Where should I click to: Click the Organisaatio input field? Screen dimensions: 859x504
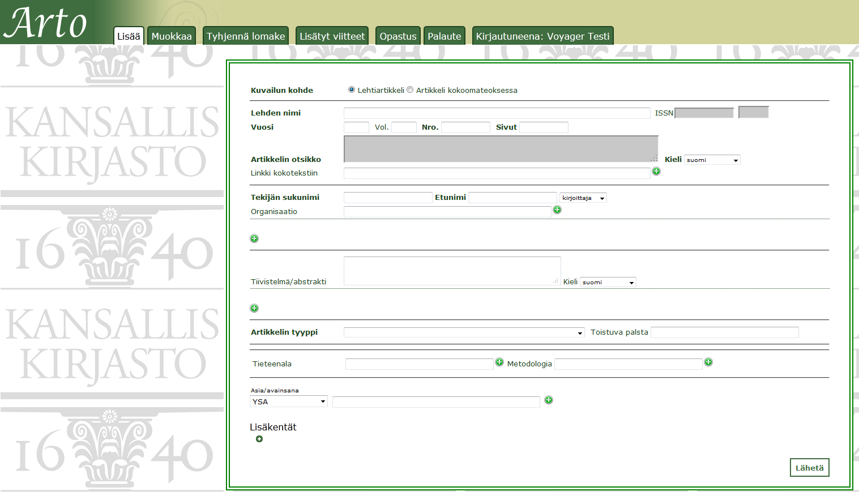(447, 211)
